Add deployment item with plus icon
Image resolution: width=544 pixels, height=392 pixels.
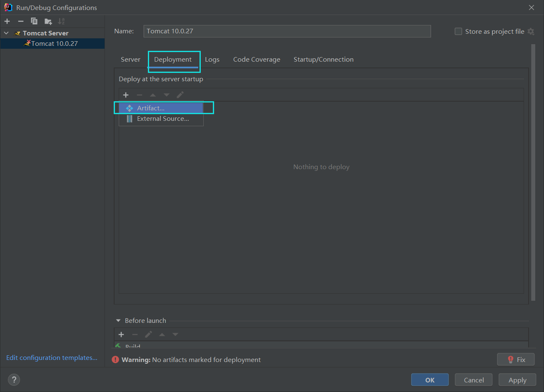pos(126,95)
